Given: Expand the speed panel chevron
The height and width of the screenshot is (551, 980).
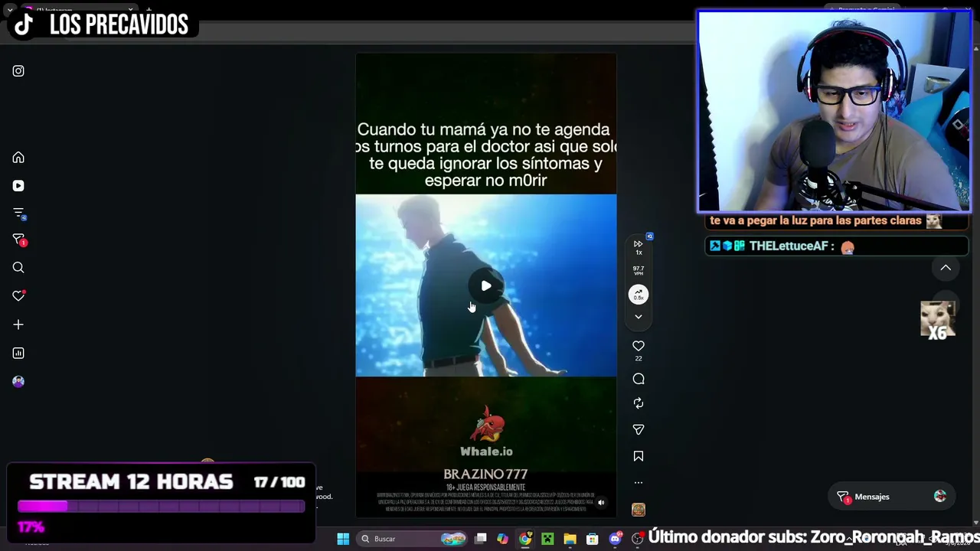Looking at the screenshot, I should tap(639, 317).
